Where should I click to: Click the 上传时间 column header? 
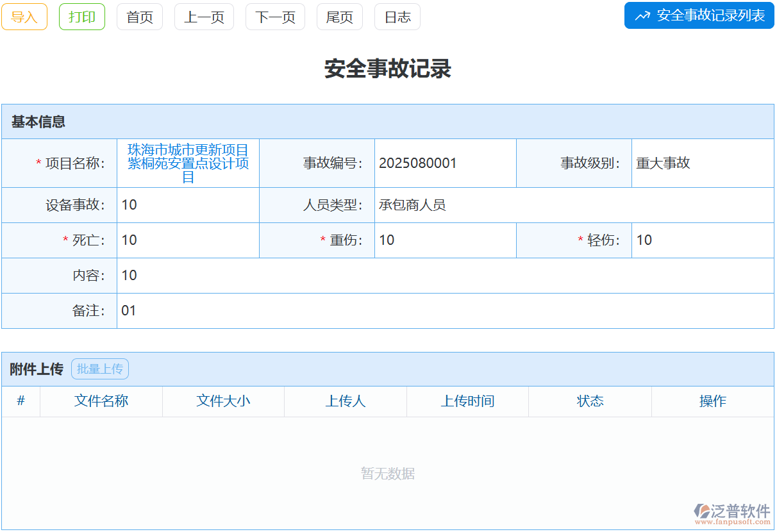coord(467,401)
